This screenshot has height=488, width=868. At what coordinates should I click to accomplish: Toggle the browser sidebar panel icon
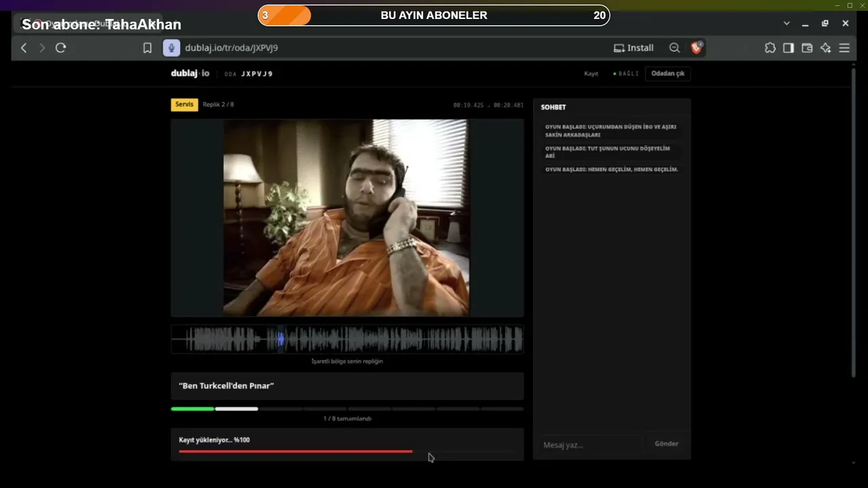click(788, 48)
